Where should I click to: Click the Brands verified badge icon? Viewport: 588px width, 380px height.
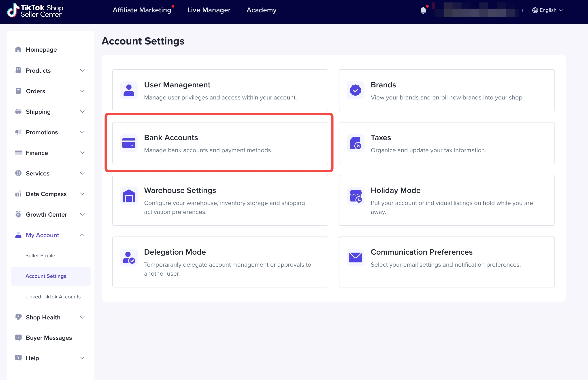point(355,90)
